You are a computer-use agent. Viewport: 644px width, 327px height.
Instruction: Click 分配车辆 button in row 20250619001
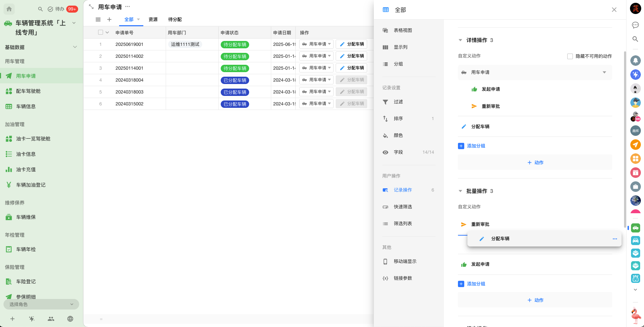coord(351,44)
